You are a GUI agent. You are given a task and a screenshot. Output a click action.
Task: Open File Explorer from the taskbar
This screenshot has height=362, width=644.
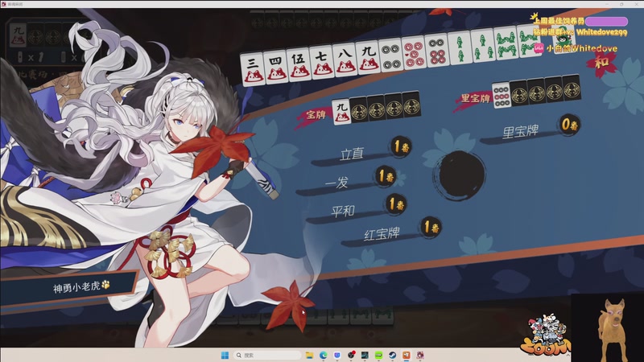309,355
